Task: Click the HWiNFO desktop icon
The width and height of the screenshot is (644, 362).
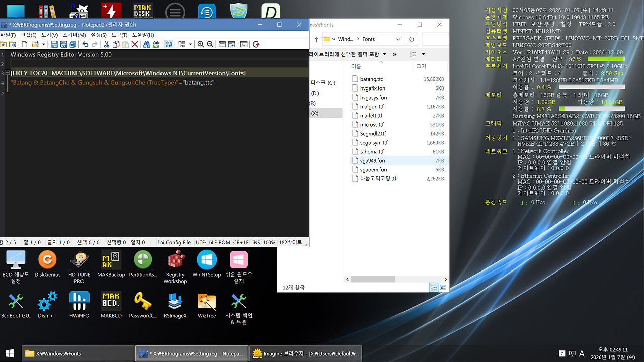Action: click(x=79, y=305)
